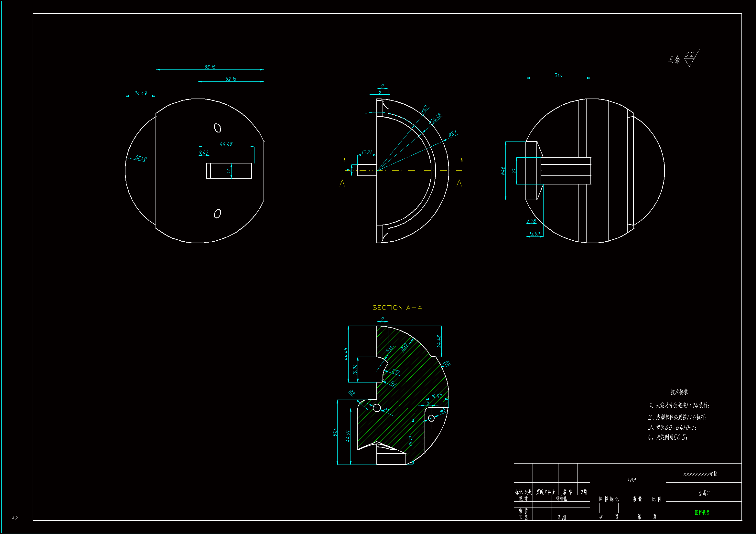
Task: Select the A2 sheet size label
Action: tap(15, 518)
